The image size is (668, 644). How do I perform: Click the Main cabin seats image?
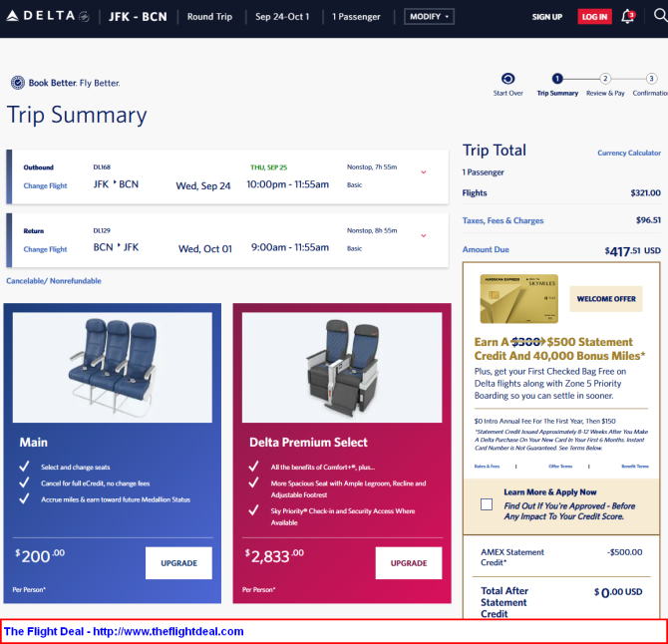[113, 368]
